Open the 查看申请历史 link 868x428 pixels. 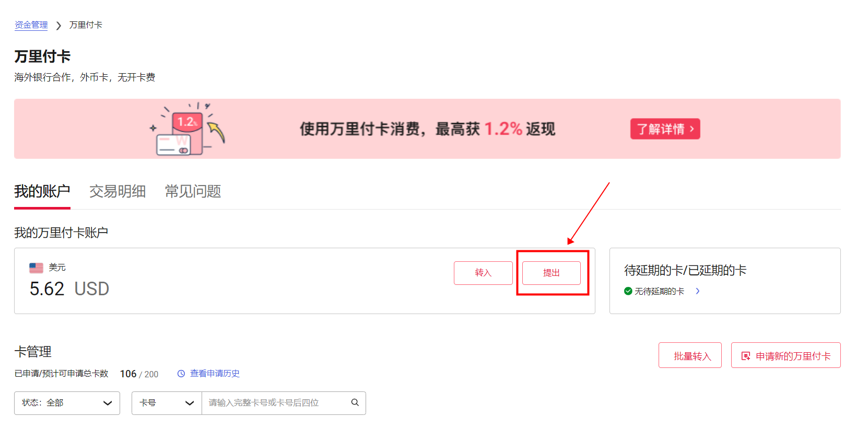(x=215, y=374)
